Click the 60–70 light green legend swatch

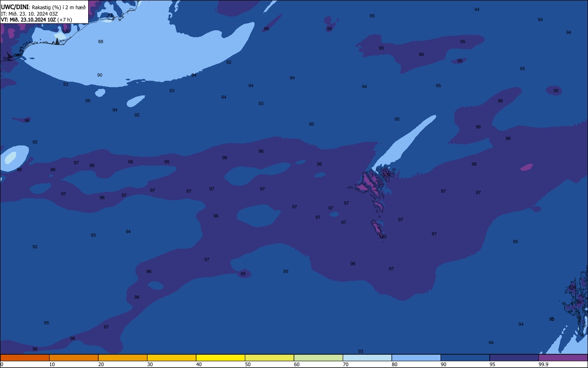click(x=318, y=357)
